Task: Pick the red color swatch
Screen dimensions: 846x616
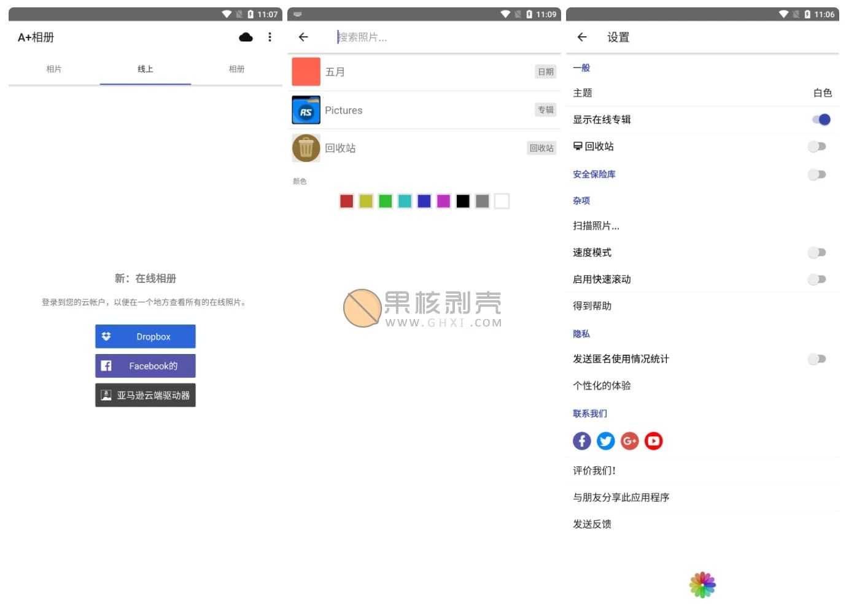Action: tap(347, 201)
